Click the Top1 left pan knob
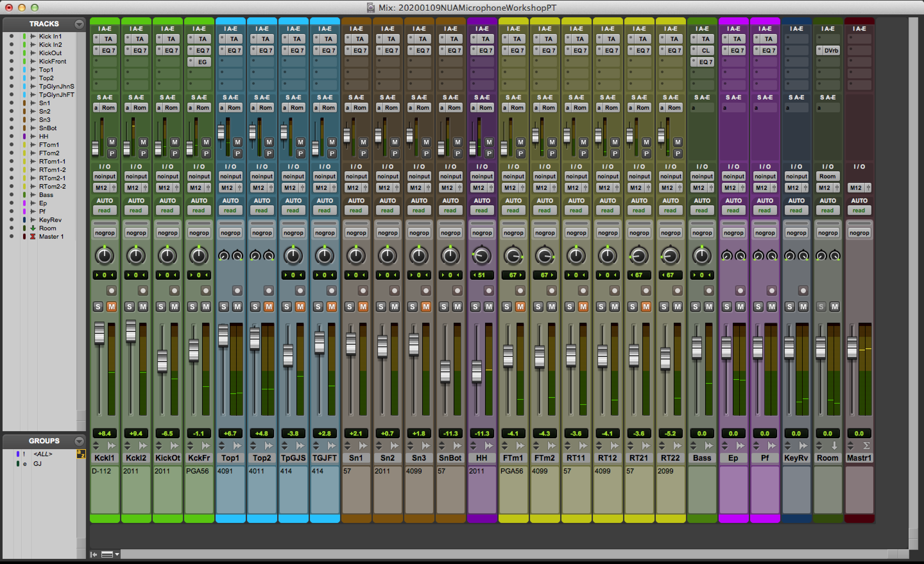 224,256
